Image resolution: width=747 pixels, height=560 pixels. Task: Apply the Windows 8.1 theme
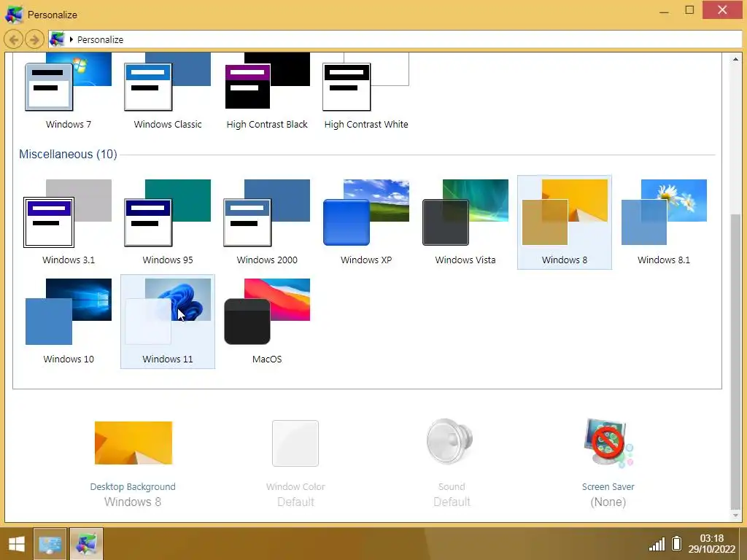pyautogui.click(x=664, y=222)
